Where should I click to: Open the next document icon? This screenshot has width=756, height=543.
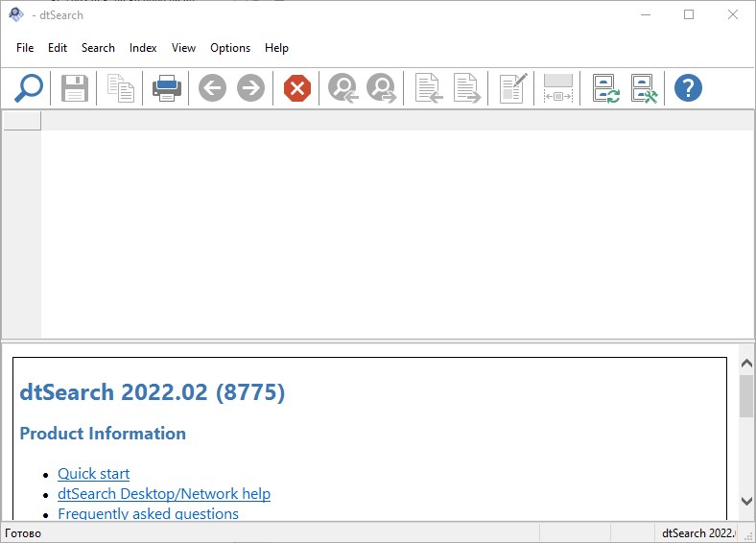click(467, 88)
